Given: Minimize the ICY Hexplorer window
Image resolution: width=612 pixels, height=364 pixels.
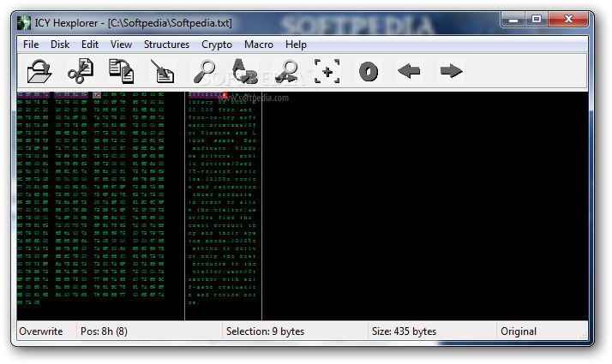Looking at the screenshot, I should point(513,19).
